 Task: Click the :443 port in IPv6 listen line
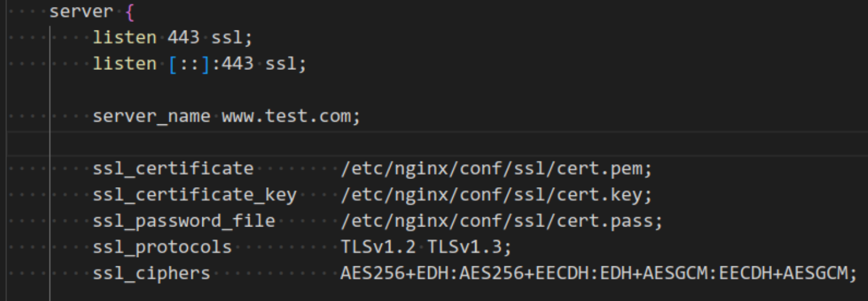tap(232, 63)
